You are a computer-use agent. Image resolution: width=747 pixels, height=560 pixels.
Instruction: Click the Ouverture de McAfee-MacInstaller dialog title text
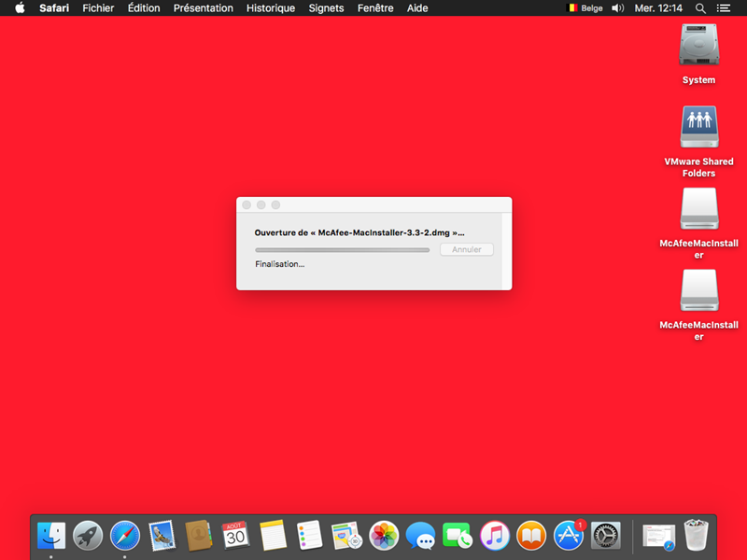pos(359,232)
